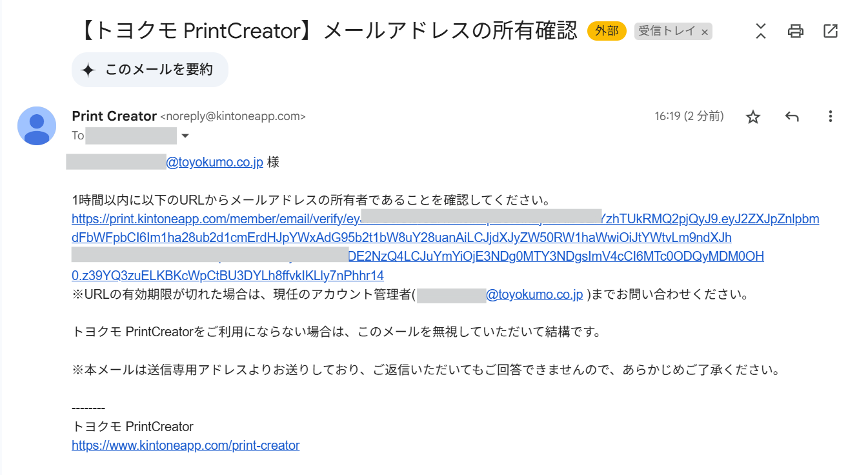Summarize email with このメールを要約 button
This screenshot has height=475, width=868.
[150, 70]
